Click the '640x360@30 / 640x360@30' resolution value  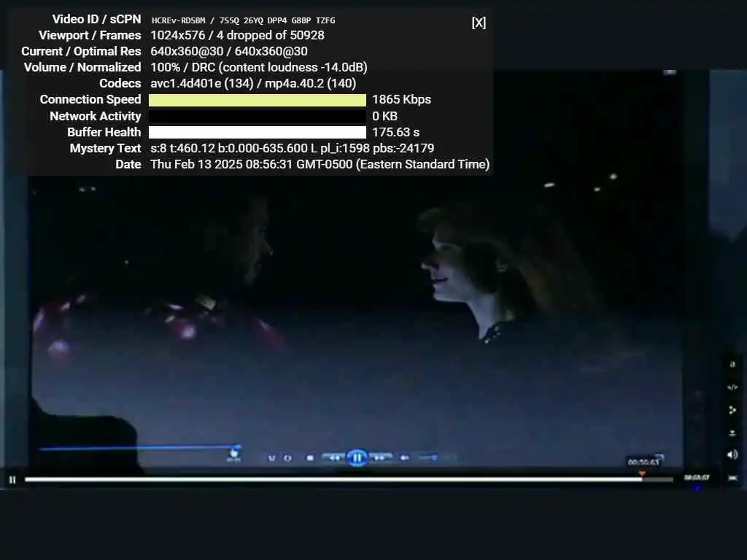pyautogui.click(x=229, y=52)
